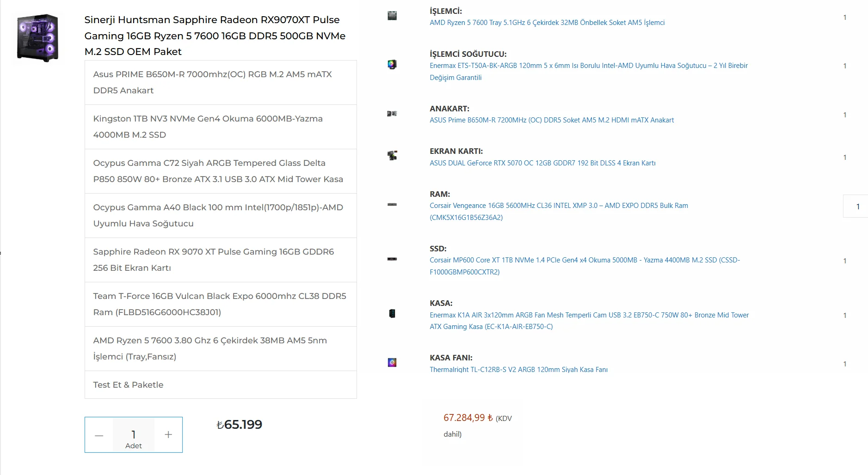
Task: Select the Team T-Force 16GB Vulcan RAM row
Action: pyautogui.click(x=221, y=304)
